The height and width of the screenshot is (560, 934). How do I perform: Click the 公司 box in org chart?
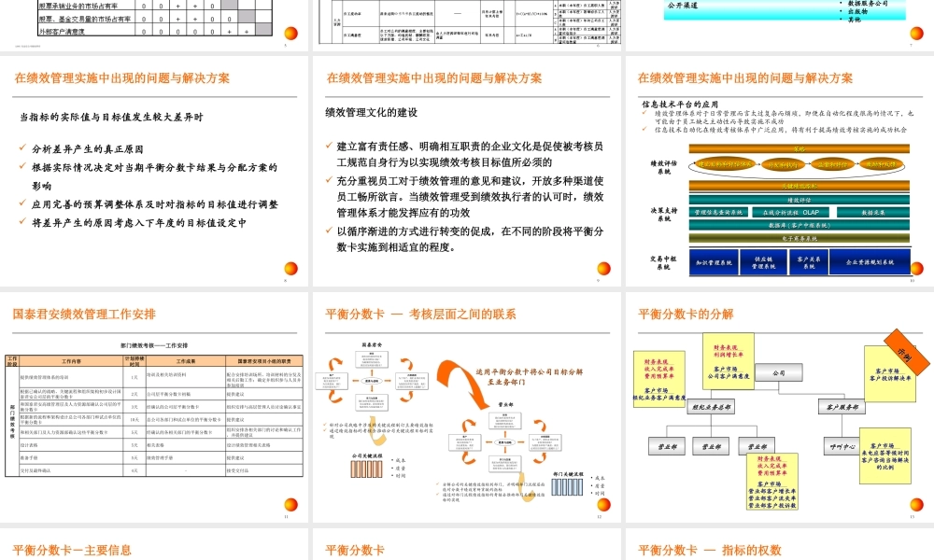(779, 373)
